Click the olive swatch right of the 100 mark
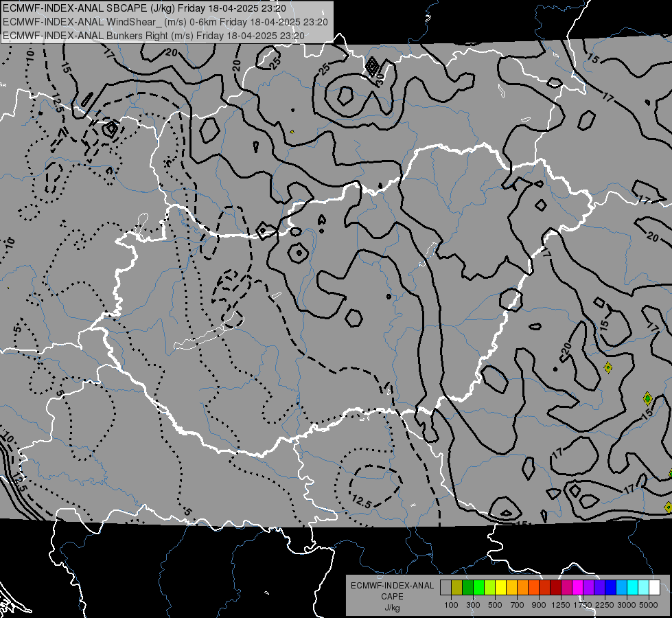The height and width of the screenshot is (618, 672). point(457,588)
